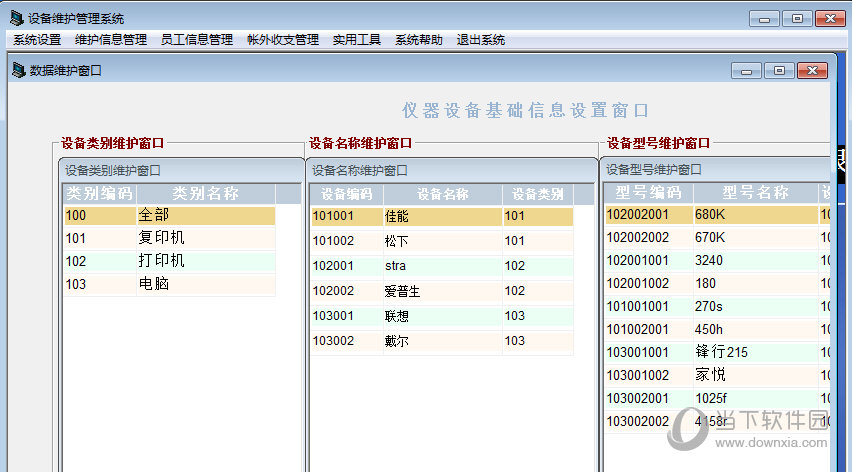The image size is (852, 472).
Task: Click category code cell 102
Action: [100, 261]
